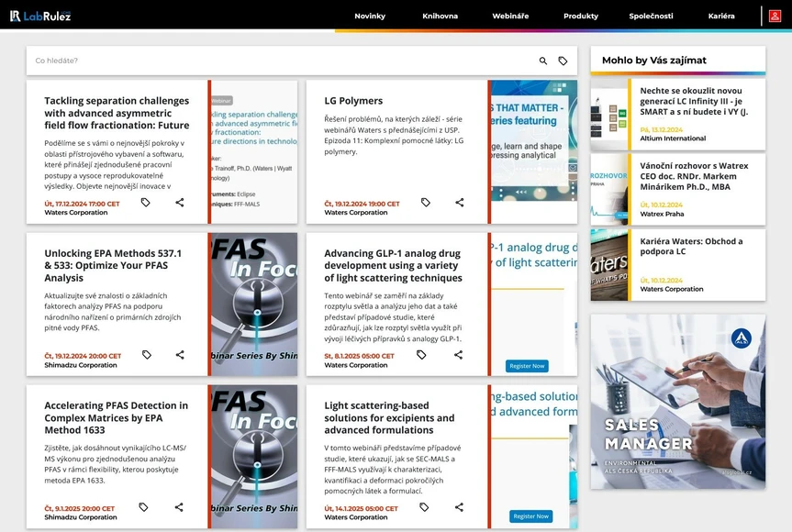Screen dimensions: 792x532
Task: Open PFAS In Focus thumbnail for Method 1633 card
Action: click(254, 457)
